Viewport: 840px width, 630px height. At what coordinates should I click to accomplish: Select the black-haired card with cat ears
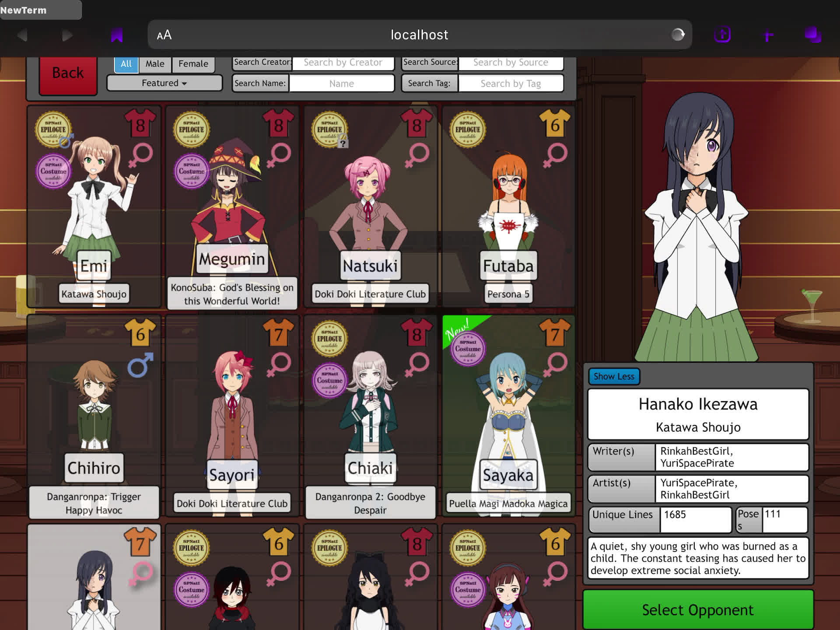(x=371, y=577)
